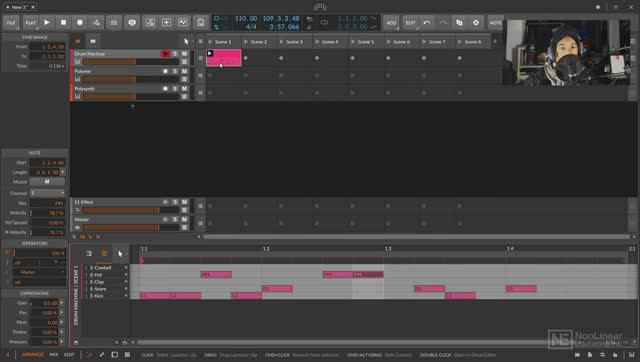Image resolution: width=640 pixels, height=362 pixels.
Task: Launch the Drum Machine Scene 1 clip
Action: pos(210,53)
